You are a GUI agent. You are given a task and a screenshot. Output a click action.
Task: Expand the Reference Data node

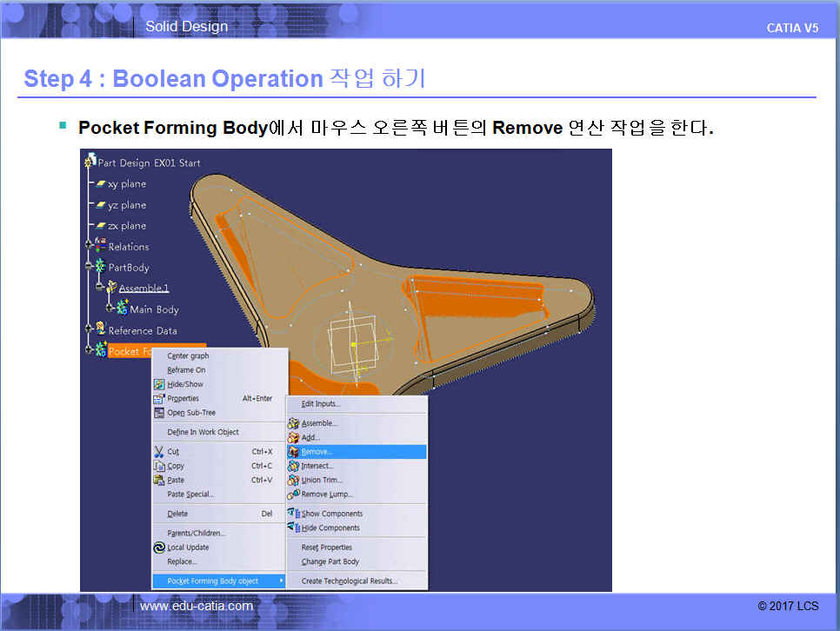(x=89, y=330)
